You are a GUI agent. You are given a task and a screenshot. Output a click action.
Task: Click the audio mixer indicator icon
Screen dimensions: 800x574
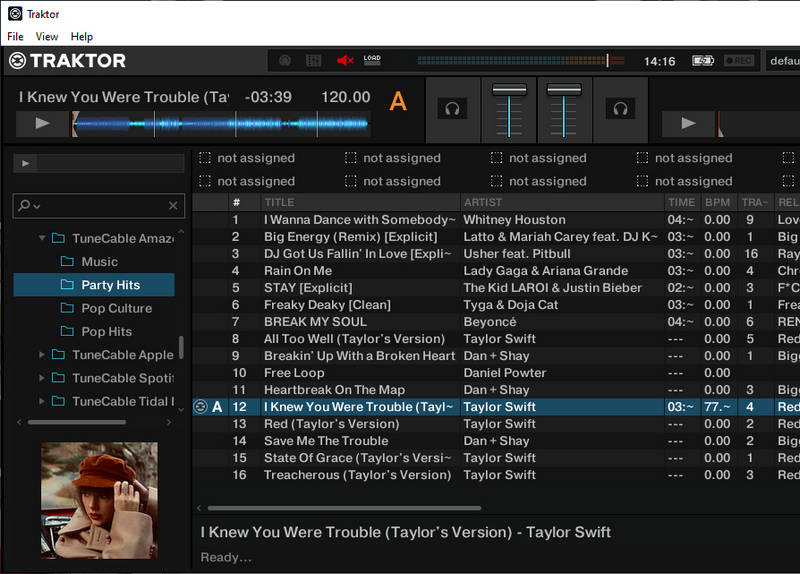tap(314, 61)
